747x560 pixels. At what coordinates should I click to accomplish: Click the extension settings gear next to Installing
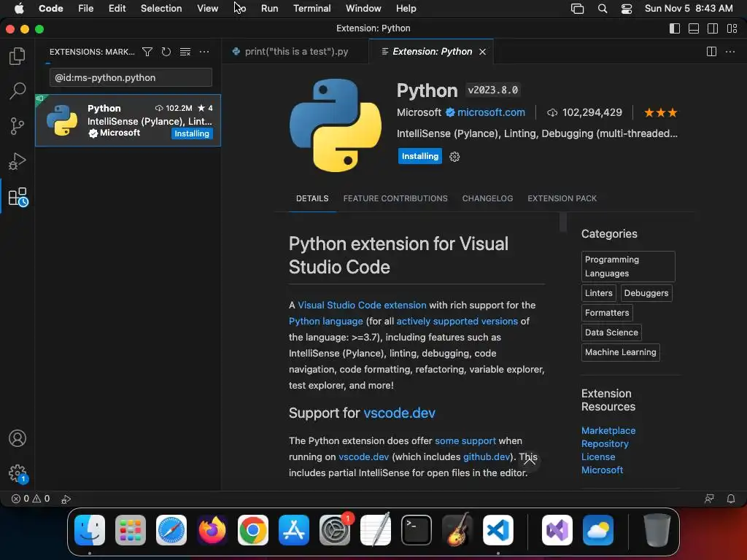tap(454, 157)
